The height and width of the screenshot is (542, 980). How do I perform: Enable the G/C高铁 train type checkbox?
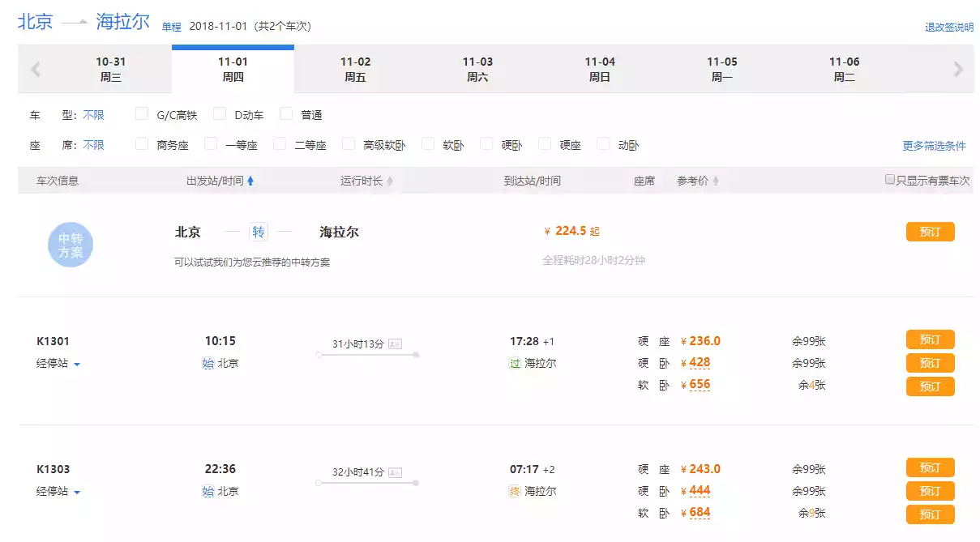click(142, 114)
